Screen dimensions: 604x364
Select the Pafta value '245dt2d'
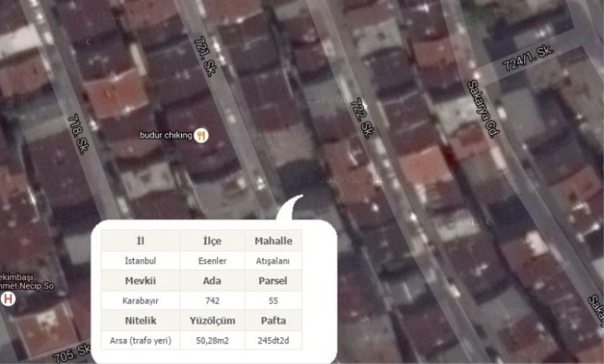(273, 341)
